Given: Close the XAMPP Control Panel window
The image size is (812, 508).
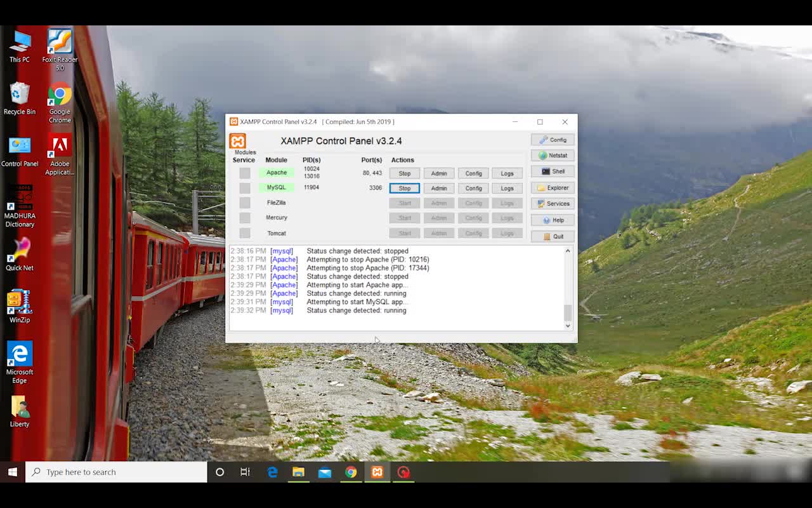Looking at the screenshot, I should pyautogui.click(x=565, y=122).
